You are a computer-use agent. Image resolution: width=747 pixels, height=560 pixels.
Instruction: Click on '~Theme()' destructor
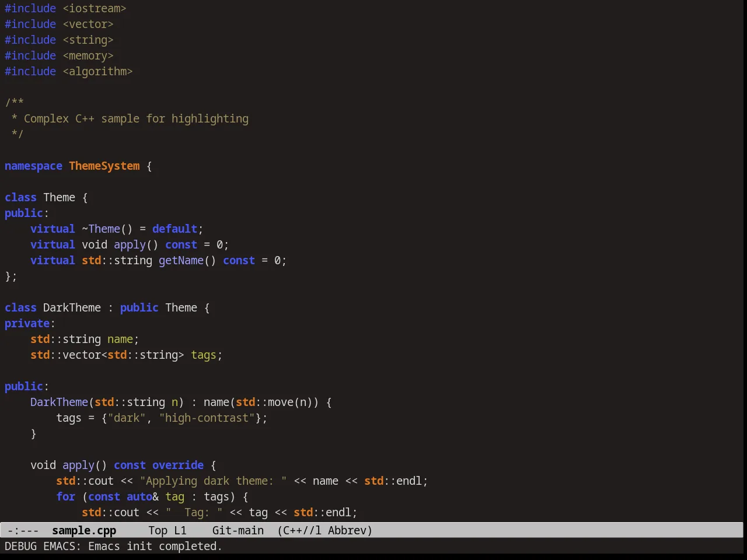(107, 229)
